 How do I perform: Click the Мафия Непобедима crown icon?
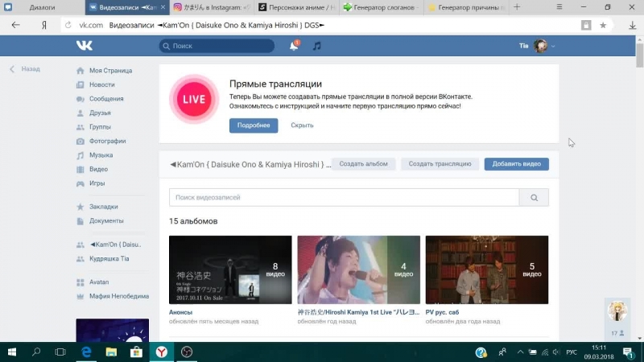[80, 296]
